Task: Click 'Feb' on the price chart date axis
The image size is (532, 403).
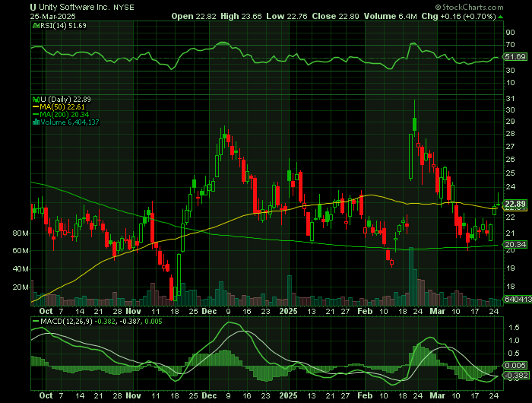Action: point(365,311)
